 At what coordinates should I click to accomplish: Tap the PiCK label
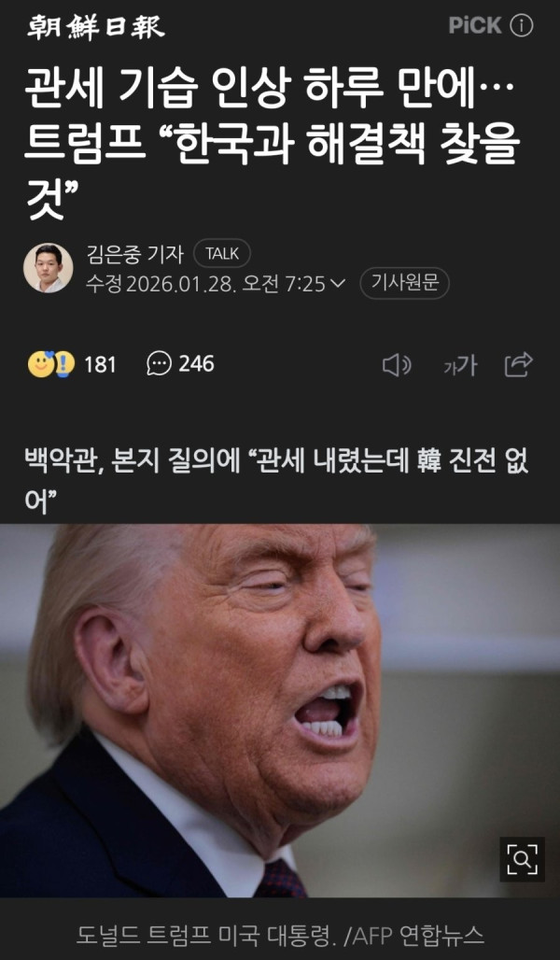[x=475, y=26]
